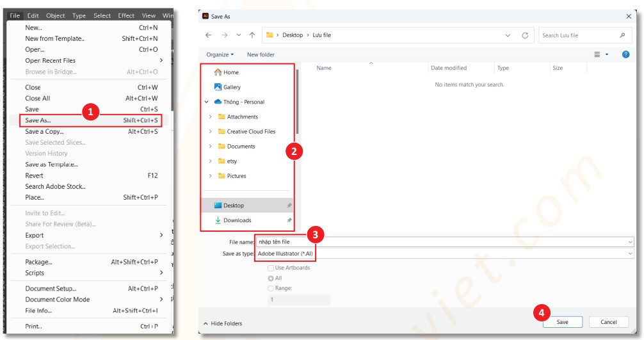
Task: Select Downloads in quick access
Action: click(x=233, y=220)
